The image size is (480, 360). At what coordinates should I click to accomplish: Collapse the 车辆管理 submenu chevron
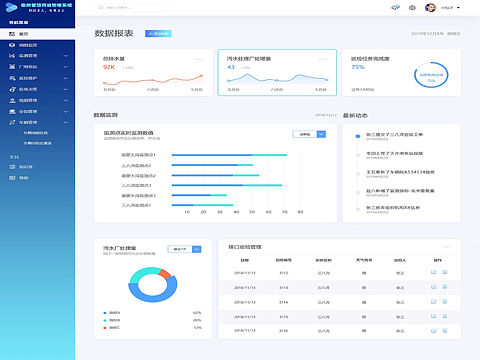66,122
